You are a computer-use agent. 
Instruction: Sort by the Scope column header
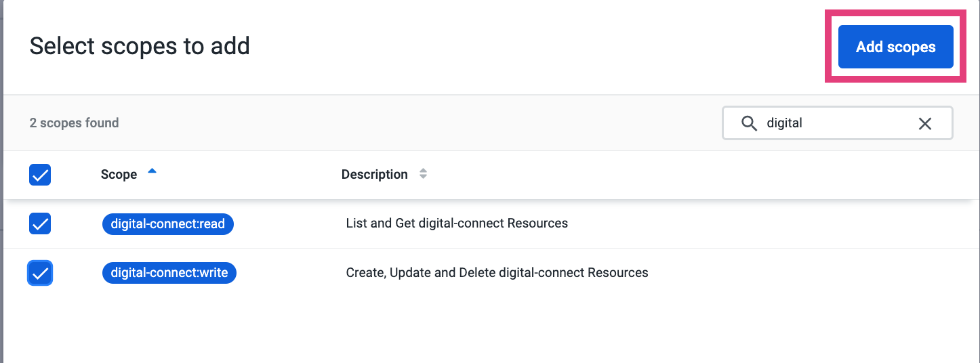(119, 175)
